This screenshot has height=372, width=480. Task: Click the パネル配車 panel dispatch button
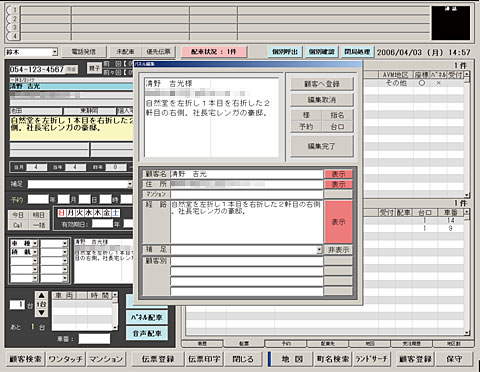(x=147, y=317)
